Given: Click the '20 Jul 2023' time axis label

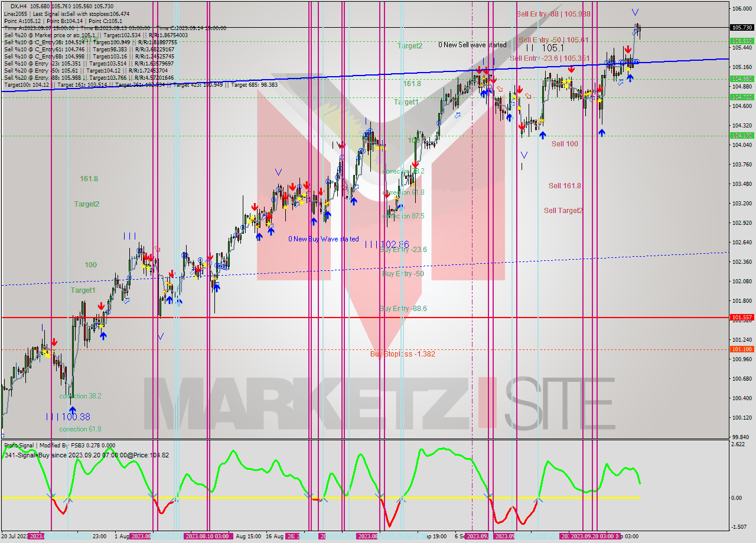Looking at the screenshot, I should click(x=14, y=537).
